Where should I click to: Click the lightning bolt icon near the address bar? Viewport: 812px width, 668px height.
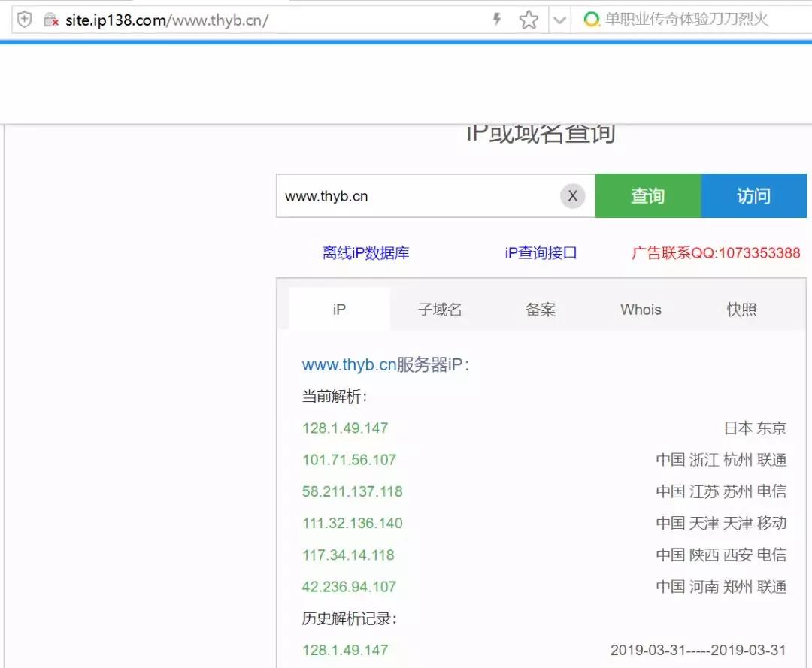pyautogui.click(x=498, y=20)
